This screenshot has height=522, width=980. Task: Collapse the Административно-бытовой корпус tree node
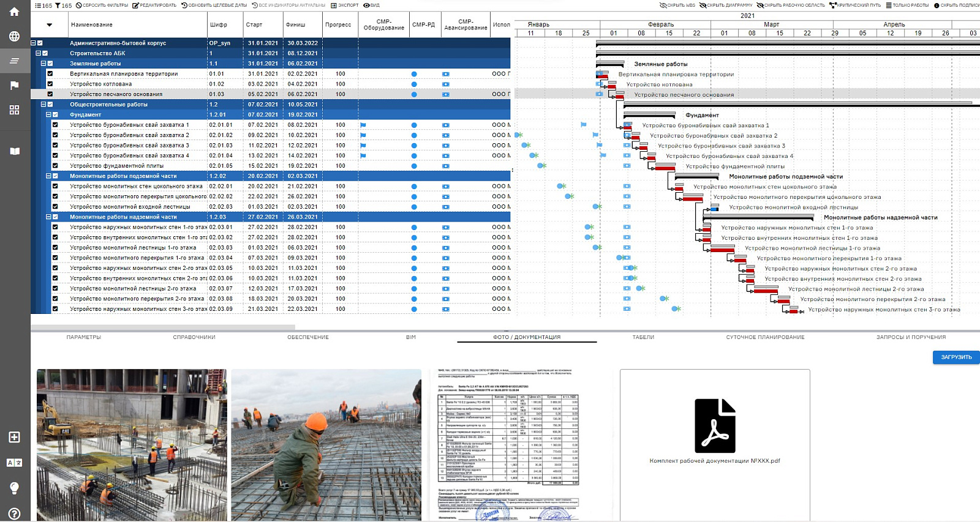pos(34,43)
